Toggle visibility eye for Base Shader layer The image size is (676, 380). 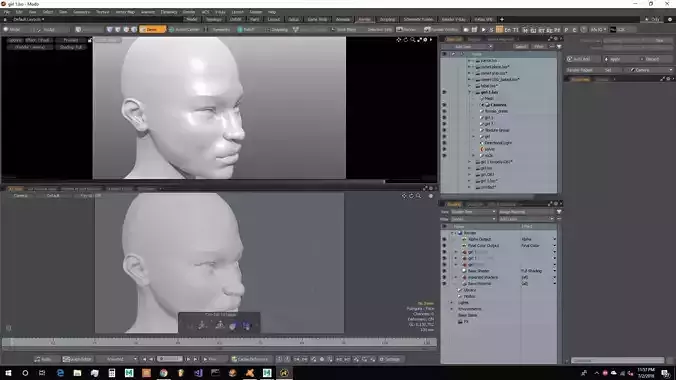pyautogui.click(x=444, y=271)
